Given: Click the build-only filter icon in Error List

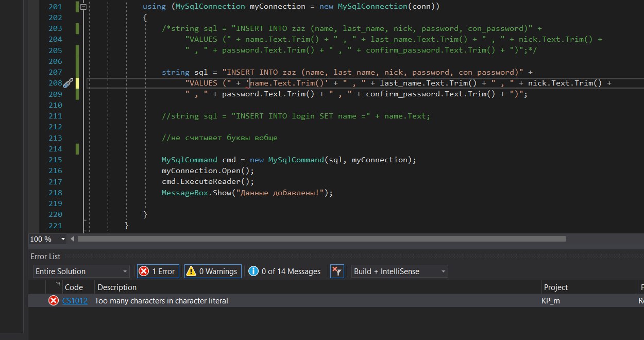Looking at the screenshot, I should [336, 271].
